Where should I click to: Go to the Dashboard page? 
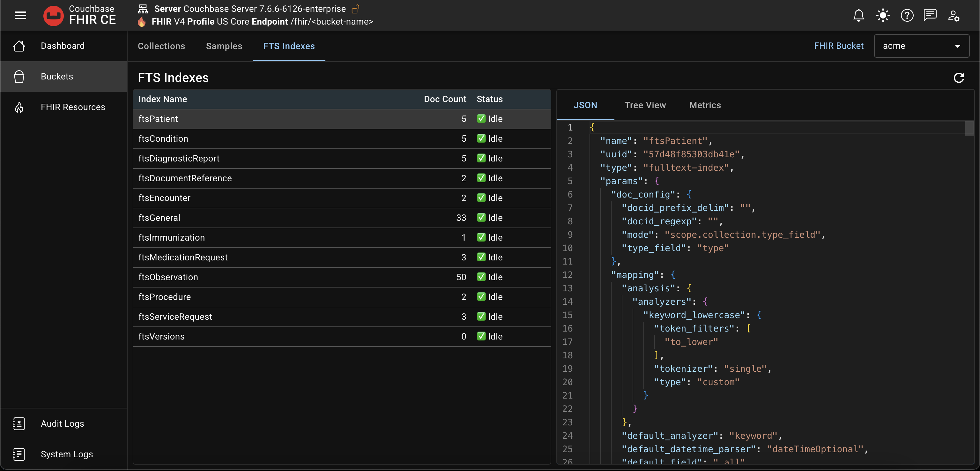tap(63, 46)
